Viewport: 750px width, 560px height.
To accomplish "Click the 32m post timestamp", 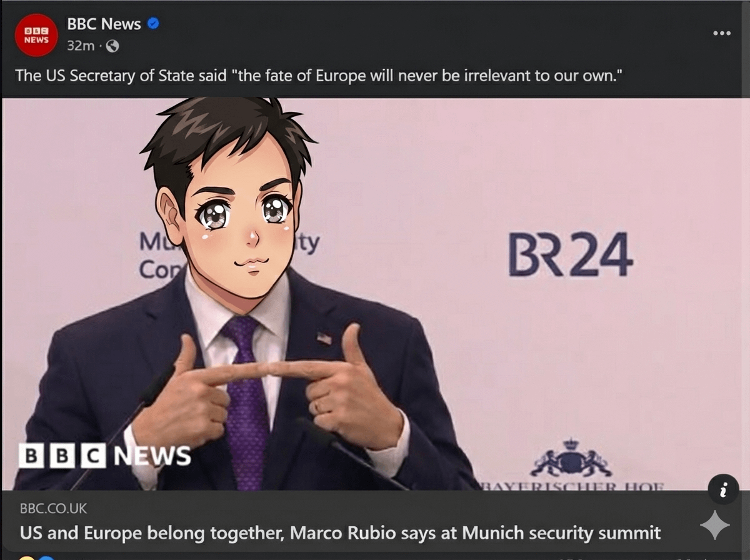I will tap(81, 46).
